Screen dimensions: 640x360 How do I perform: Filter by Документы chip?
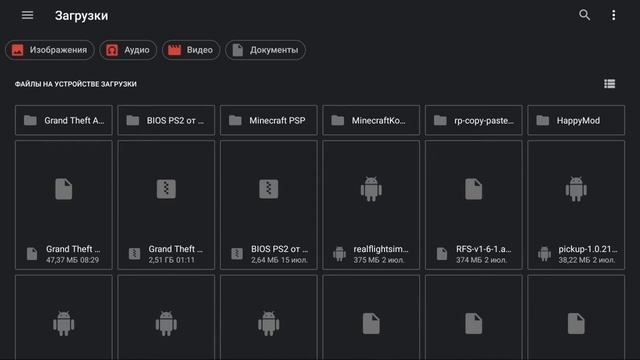coord(265,50)
